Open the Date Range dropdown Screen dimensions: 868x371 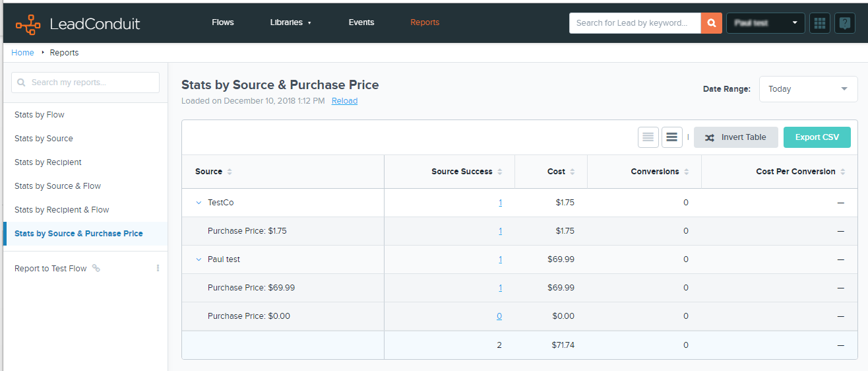[x=809, y=89]
